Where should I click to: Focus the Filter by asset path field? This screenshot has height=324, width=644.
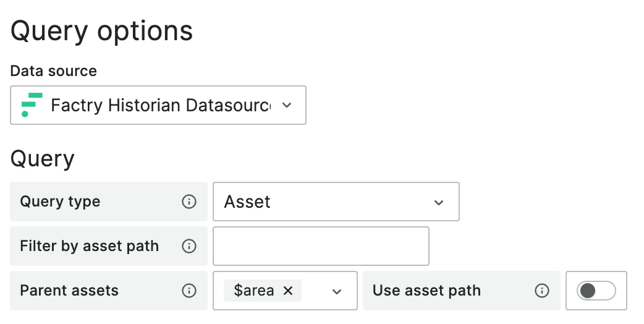coord(321,246)
